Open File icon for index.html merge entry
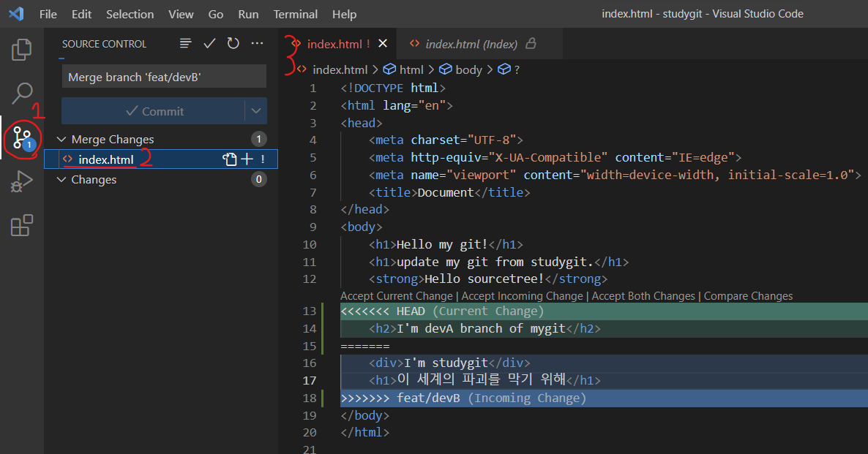868x454 pixels. tap(229, 159)
